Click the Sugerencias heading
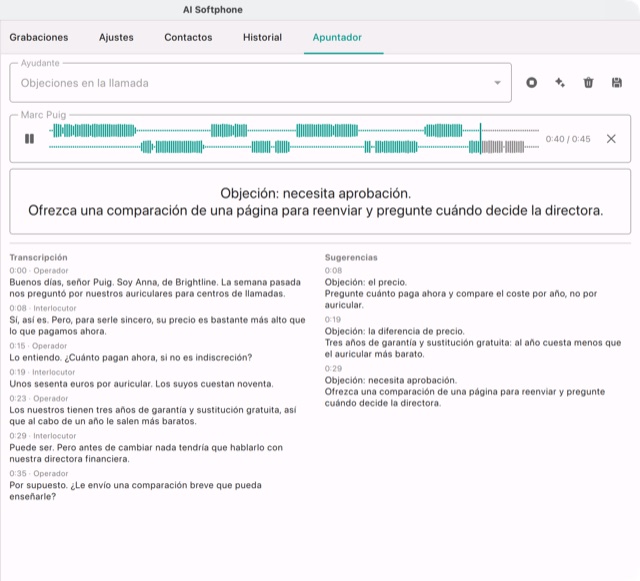Image resolution: width=640 pixels, height=581 pixels. click(351, 257)
